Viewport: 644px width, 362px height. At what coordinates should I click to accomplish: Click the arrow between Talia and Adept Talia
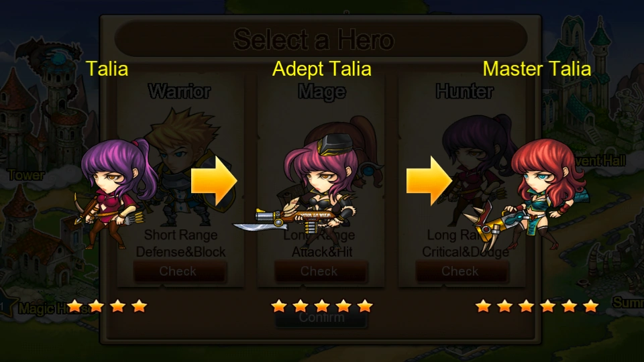(214, 181)
